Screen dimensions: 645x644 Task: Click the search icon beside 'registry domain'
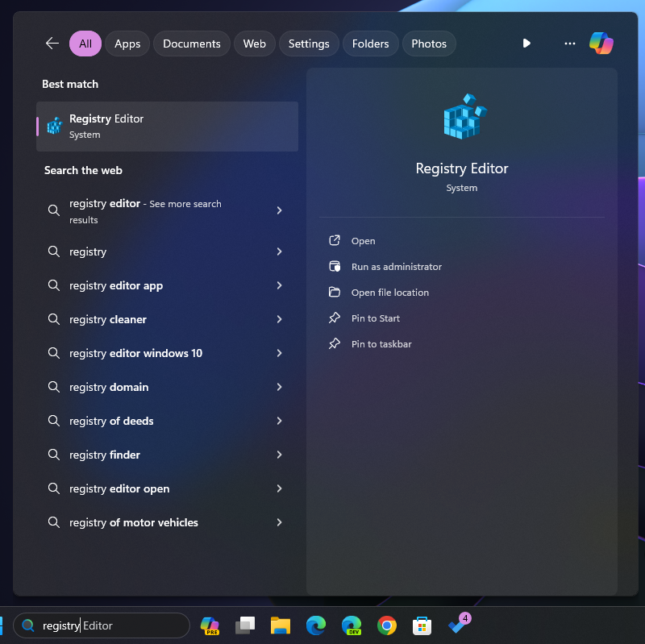coord(54,387)
